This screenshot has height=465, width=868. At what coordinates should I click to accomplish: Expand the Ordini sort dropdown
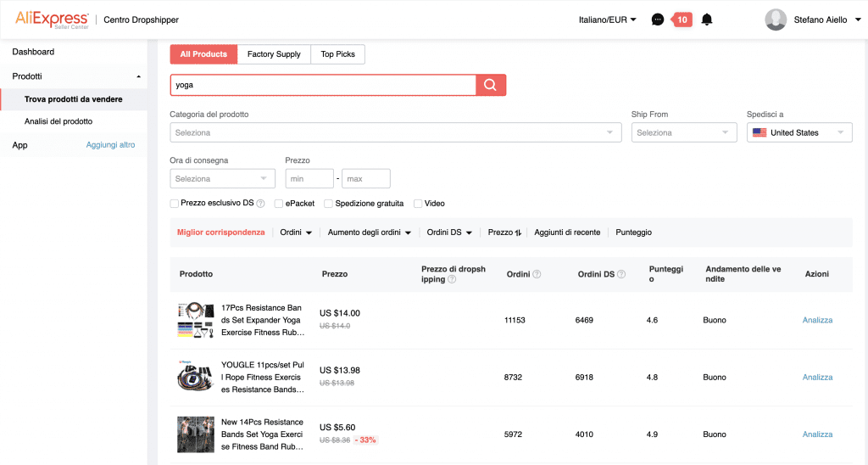tap(296, 232)
